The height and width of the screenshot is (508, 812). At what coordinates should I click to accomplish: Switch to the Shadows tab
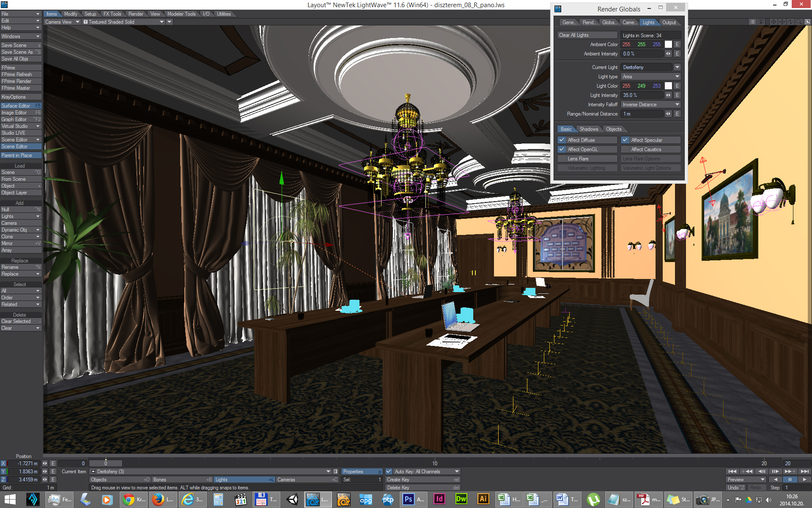589,129
